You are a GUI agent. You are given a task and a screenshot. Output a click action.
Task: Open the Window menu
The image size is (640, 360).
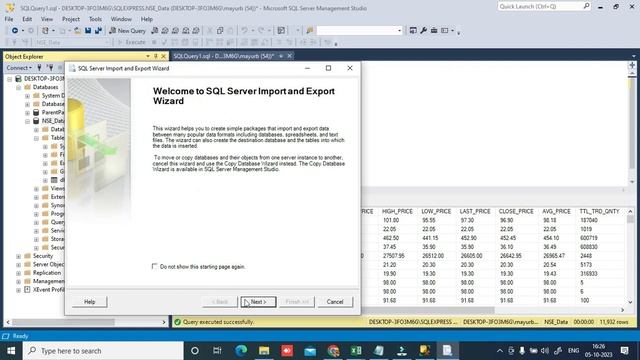(x=121, y=19)
